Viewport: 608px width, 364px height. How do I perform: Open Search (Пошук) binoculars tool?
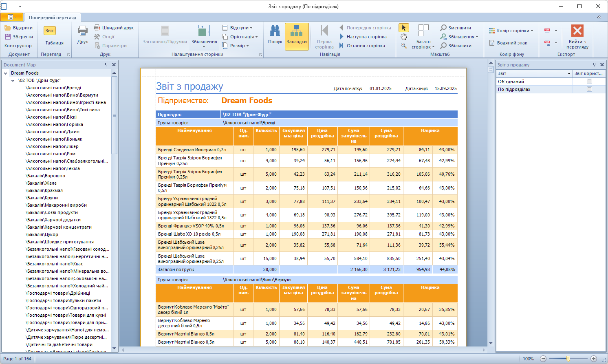(x=275, y=31)
